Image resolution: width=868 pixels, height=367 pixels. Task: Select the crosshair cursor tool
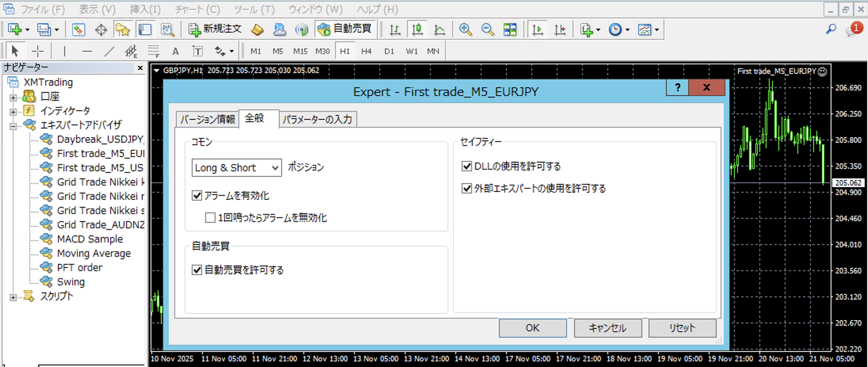(x=38, y=51)
